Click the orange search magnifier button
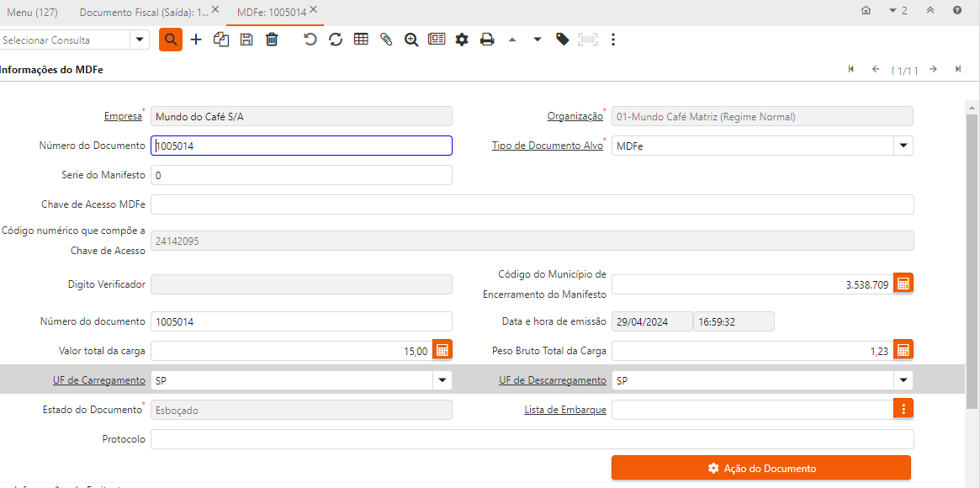The height and width of the screenshot is (488, 980). [x=171, y=40]
